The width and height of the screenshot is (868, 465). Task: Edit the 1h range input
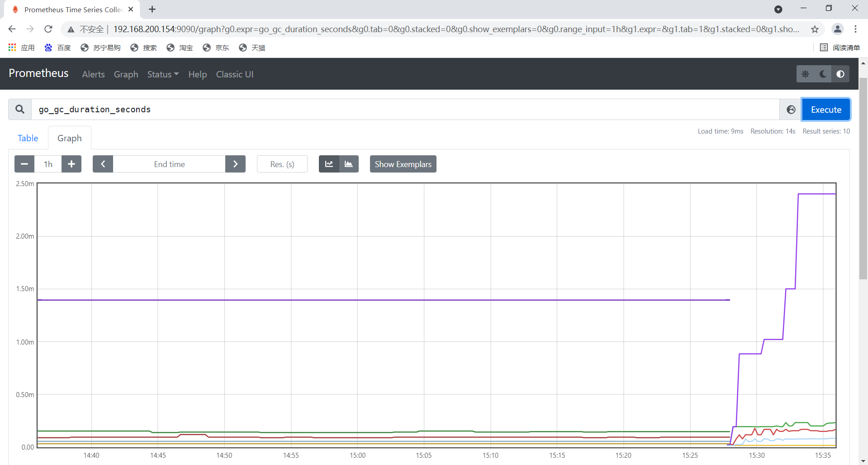[48, 164]
